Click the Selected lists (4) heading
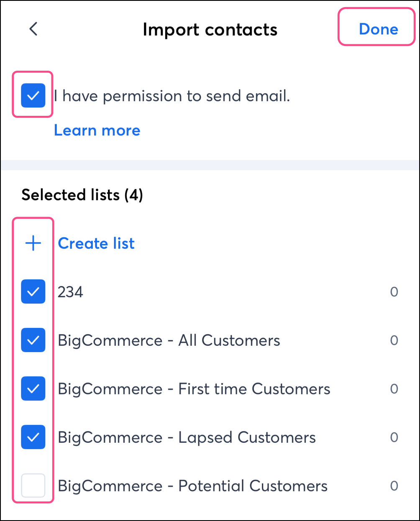Image resolution: width=420 pixels, height=521 pixels. (82, 195)
